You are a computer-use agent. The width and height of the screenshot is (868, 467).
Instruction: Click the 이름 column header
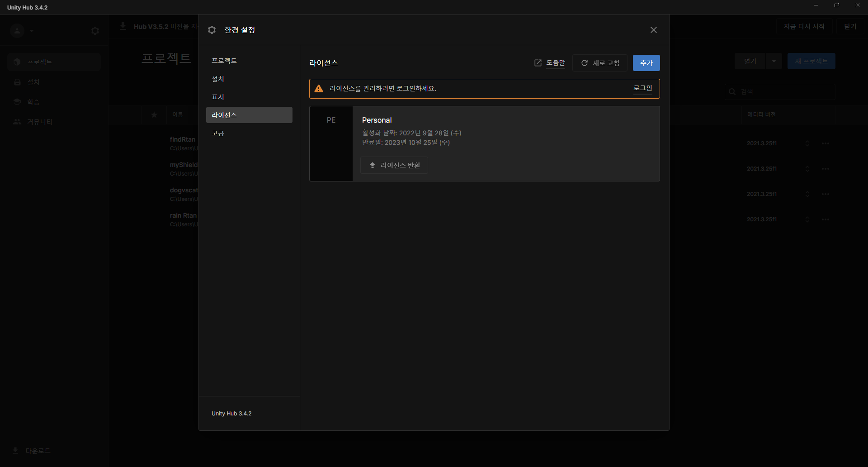pos(178,115)
